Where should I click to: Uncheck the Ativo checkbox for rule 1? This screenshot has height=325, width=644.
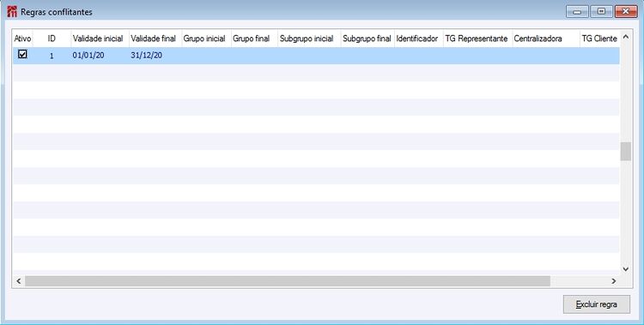[x=22, y=54]
